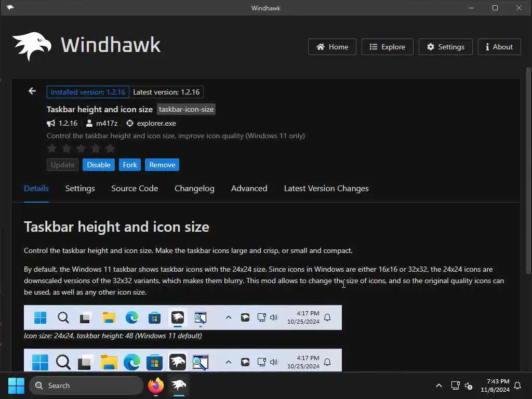Open the Advanced tab

(x=249, y=188)
